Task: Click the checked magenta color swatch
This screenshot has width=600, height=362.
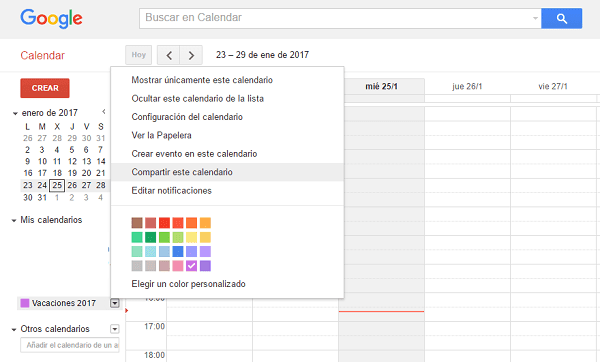Action: pyautogui.click(x=191, y=266)
